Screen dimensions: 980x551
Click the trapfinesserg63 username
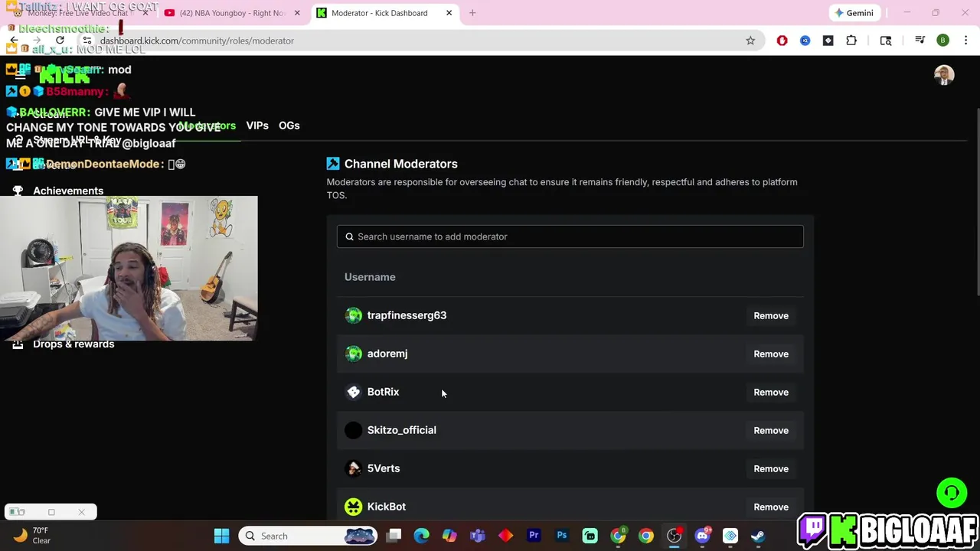(x=407, y=315)
